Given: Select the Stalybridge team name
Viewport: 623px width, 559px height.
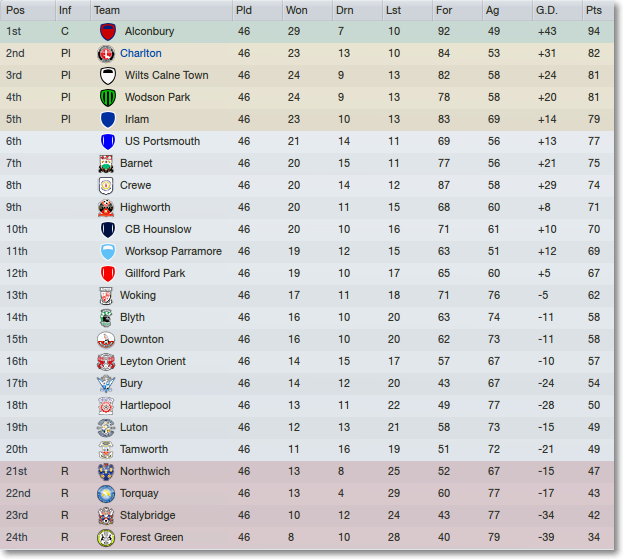Looking at the screenshot, I should point(147,515).
